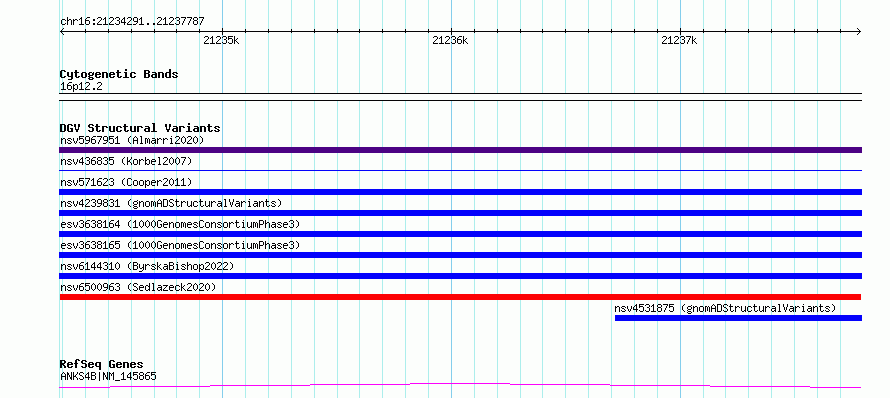Open the nsv436835 (Korbel2007) variant label
Screen dimensions: 890x398
click(126, 161)
